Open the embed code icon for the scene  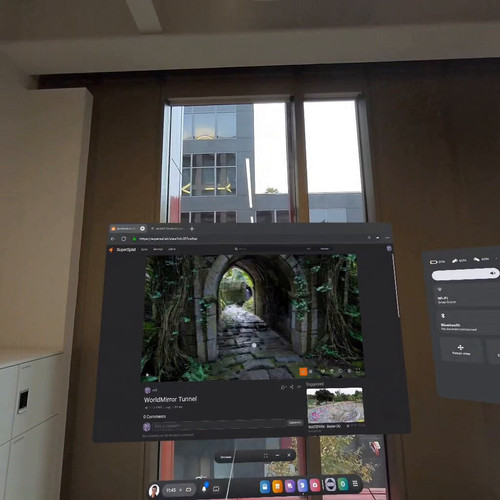click(299, 387)
